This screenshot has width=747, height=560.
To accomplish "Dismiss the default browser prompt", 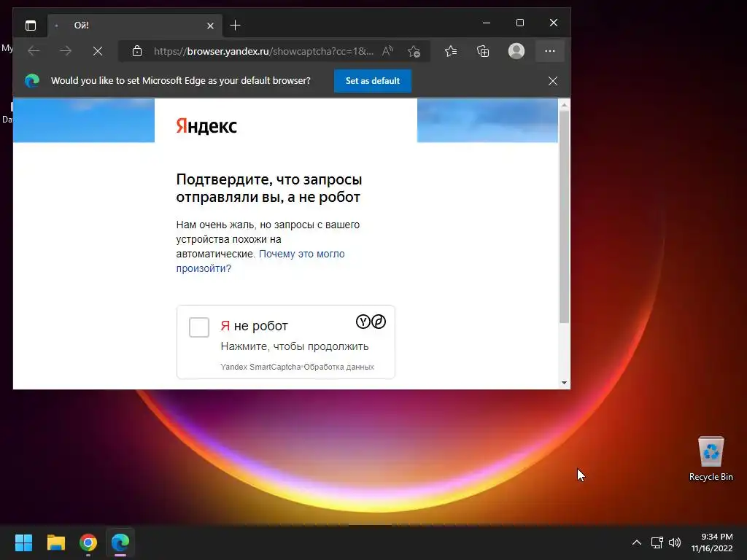I will [x=553, y=81].
